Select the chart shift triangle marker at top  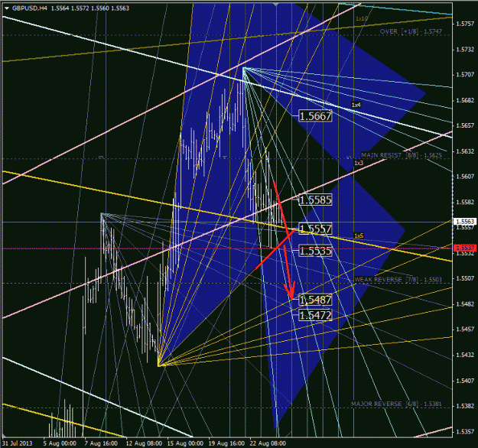point(276,5)
